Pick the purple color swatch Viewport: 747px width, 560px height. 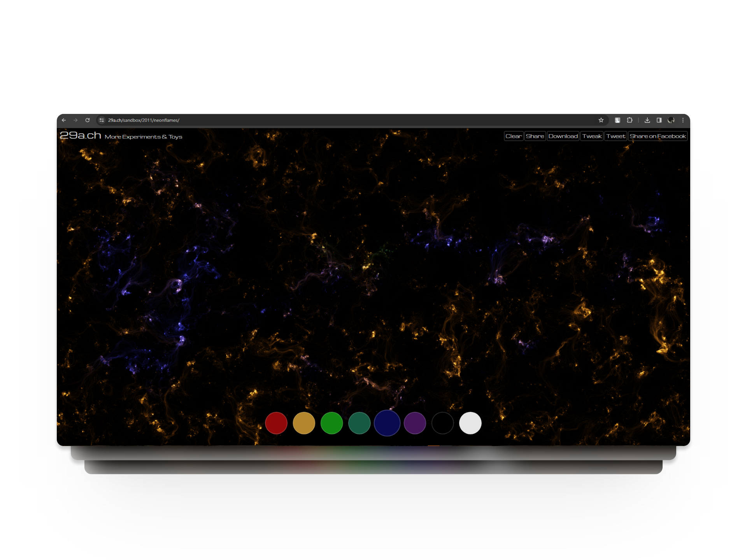[x=415, y=423]
